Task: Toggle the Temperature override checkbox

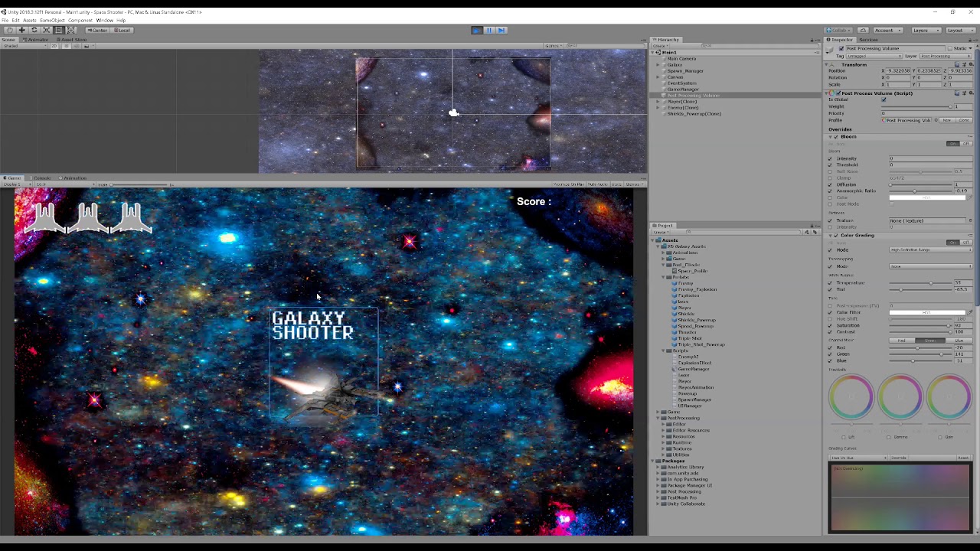Action: pyautogui.click(x=830, y=282)
